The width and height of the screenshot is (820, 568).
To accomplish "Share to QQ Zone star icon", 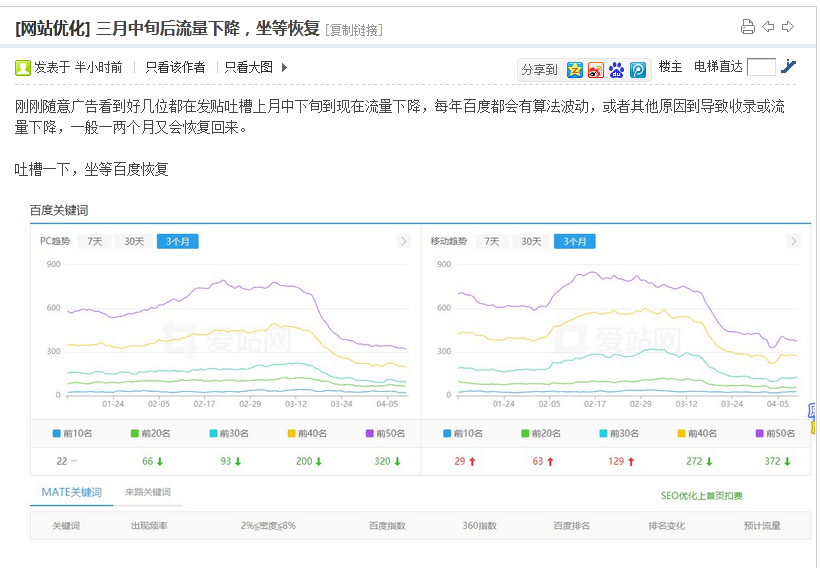I will pos(575,70).
